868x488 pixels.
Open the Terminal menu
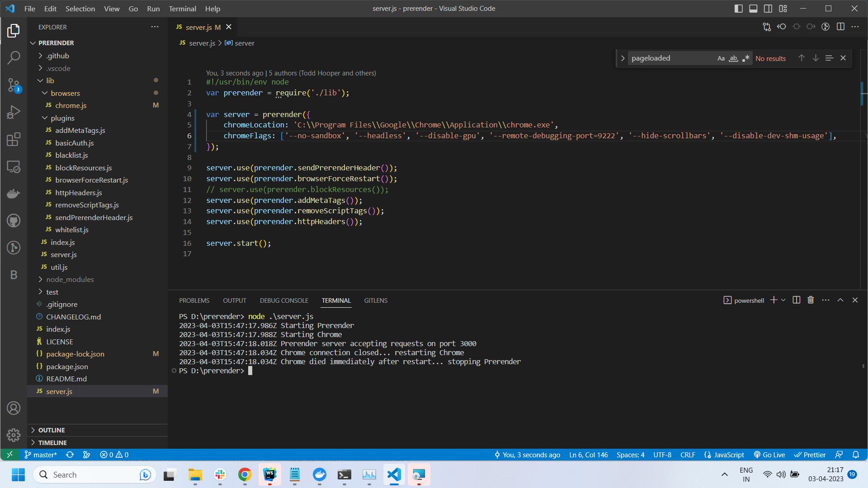182,9
